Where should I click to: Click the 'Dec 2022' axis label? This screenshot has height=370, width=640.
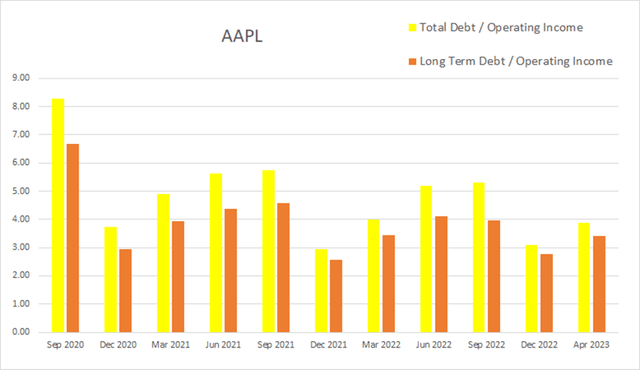539,345
